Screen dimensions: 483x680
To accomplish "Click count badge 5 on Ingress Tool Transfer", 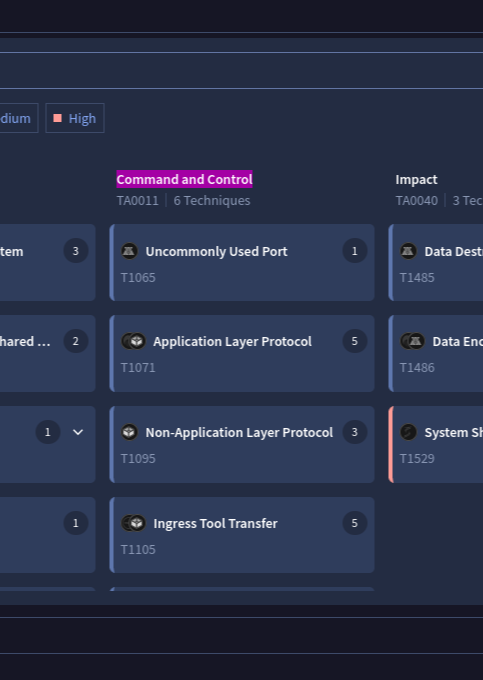I will tap(355, 523).
